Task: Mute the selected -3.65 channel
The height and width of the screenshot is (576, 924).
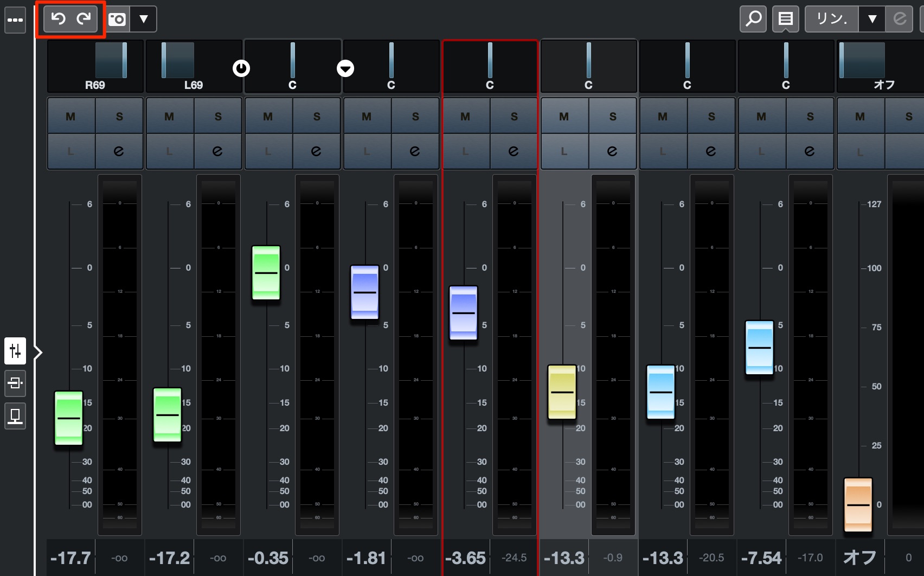Action: 466,116
